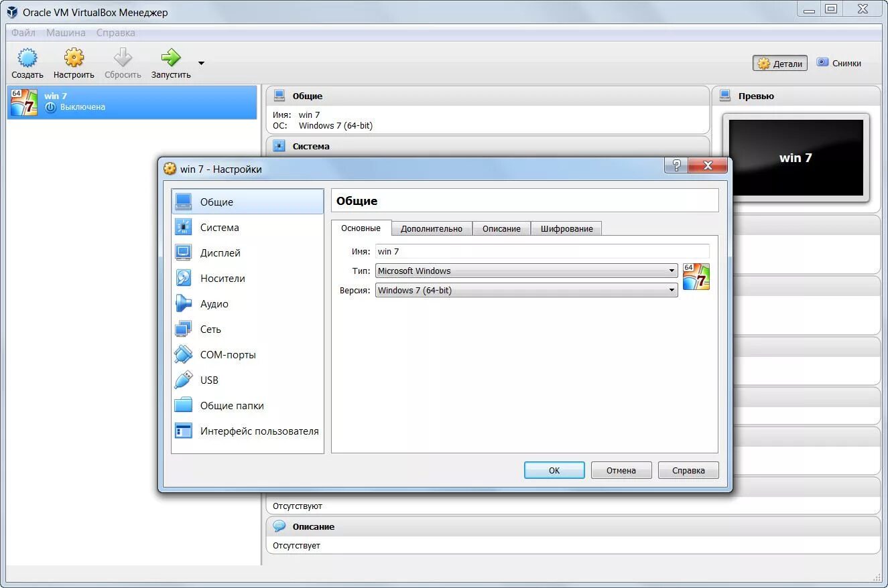The height and width of the screenshot is (588, 888).
Task: Select Дисплей icon in settings sidebar
Action: pos(183,253)
